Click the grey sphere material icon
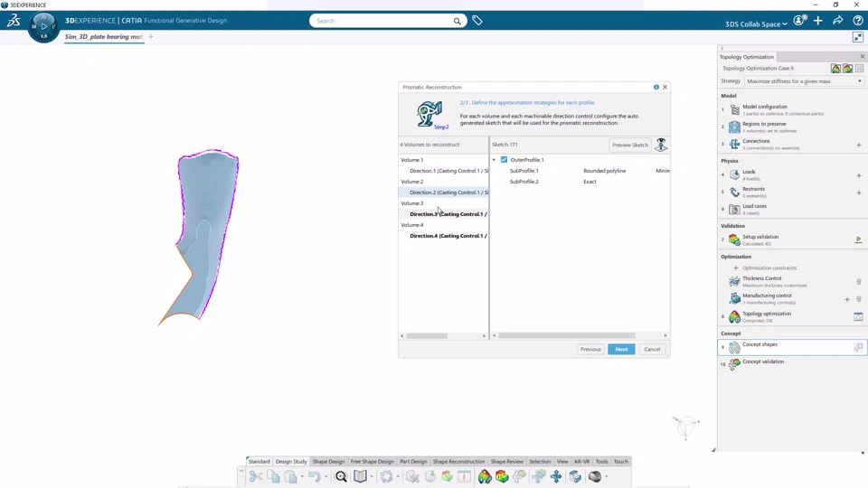The height and width of the screenshot is (488, 868). 595,476
